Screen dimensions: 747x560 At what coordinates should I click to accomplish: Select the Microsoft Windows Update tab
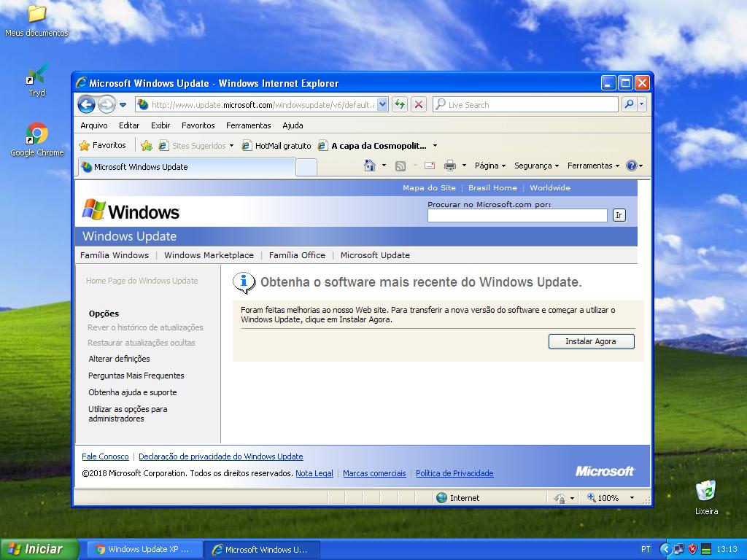(x=186, y=167)
